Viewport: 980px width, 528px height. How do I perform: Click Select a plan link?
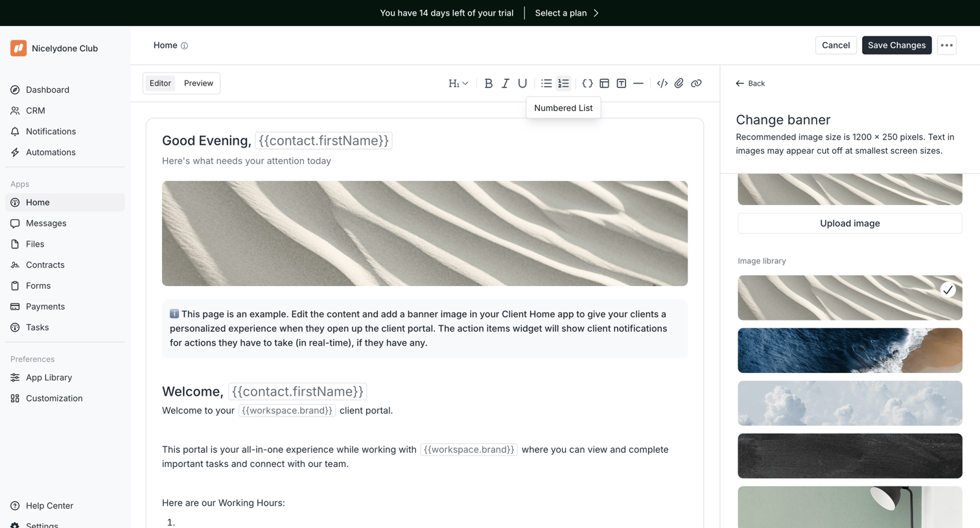coord(566,13)
